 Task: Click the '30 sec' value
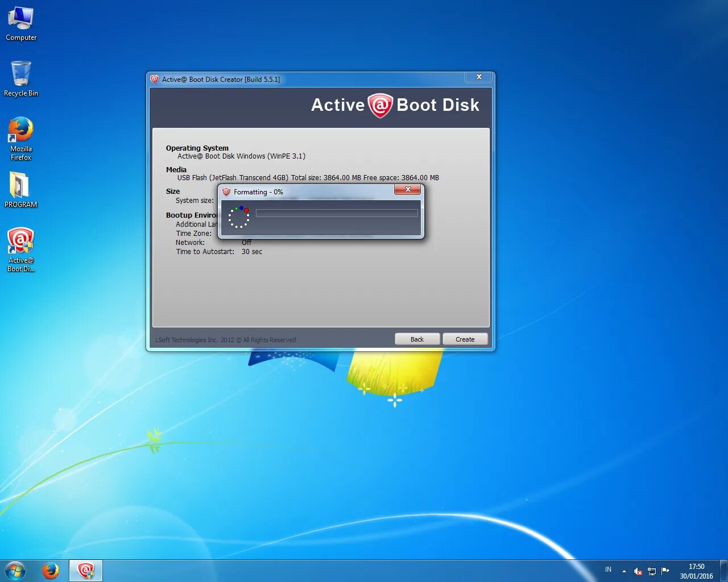point(252,252)
